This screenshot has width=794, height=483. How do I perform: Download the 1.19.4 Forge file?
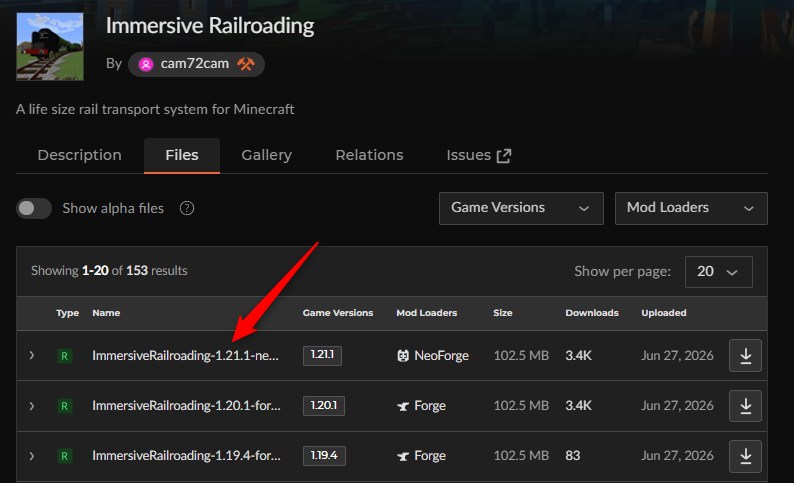pos(745,456)
